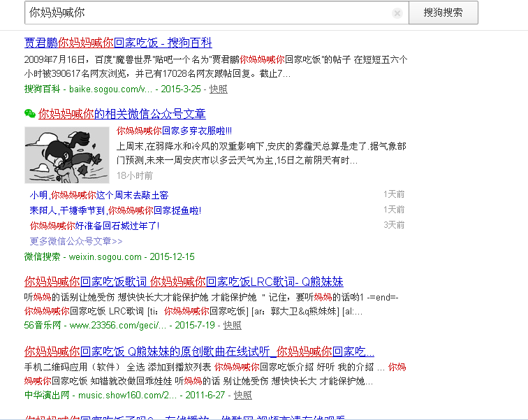Open the 贾君鹏你妈妈喊你回家吃饭 搜狗百科 result
The image size is (528, 420).
[x=118, y=43]
